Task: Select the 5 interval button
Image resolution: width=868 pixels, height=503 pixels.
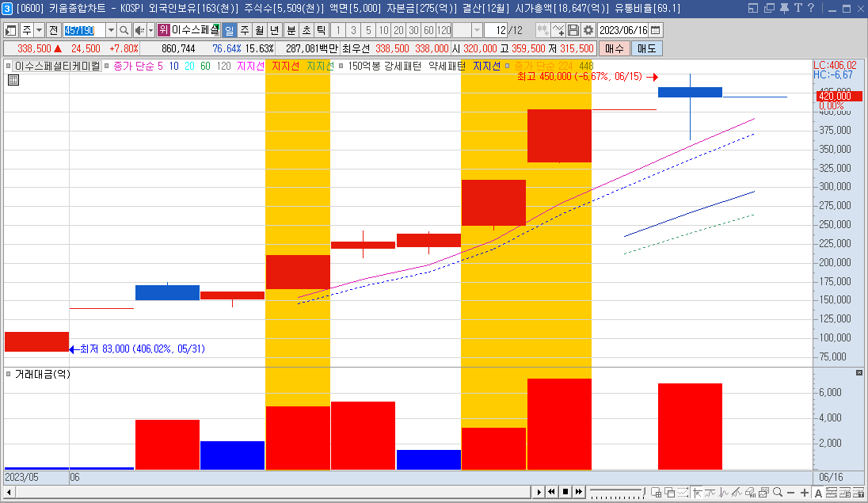Action: pyautogui.click(x=368, y=30)
